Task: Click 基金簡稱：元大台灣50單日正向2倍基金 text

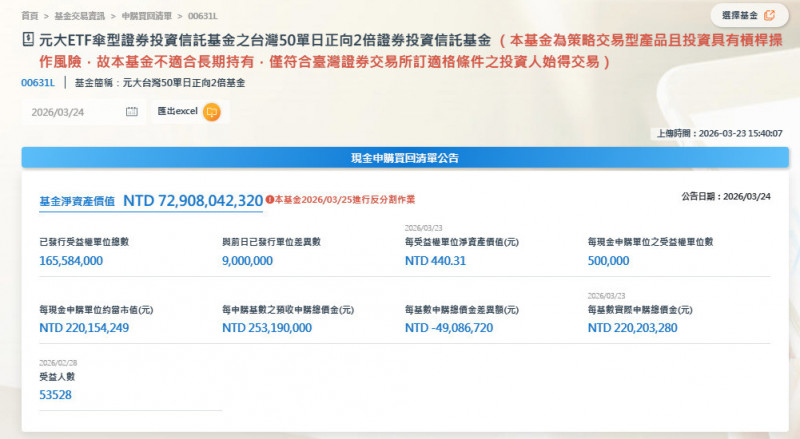Action: click(x=160, y=83)
